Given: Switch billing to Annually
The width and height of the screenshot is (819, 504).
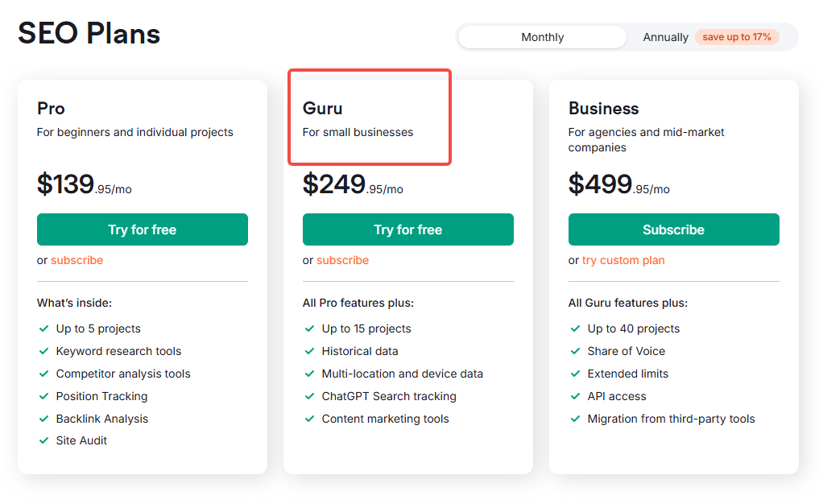Looking at the screenshot, I should pyautogui.click(x=665, y=37).
